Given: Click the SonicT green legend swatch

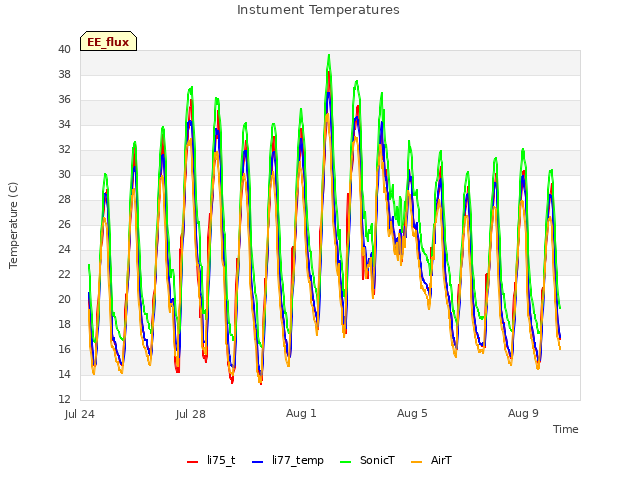Looking at the screenshot, I should tap(345, 462).
